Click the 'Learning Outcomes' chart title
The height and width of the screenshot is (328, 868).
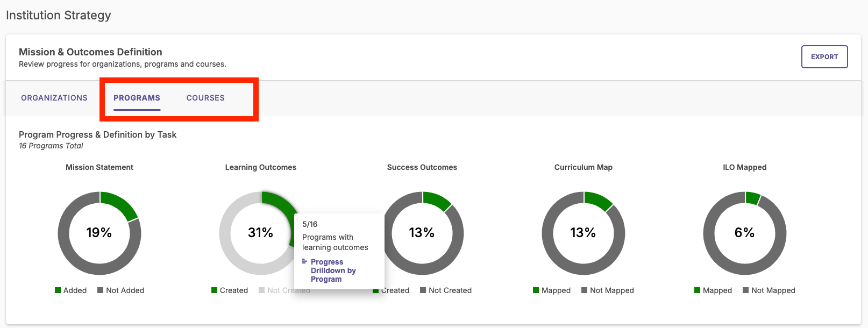coord(261,167)
